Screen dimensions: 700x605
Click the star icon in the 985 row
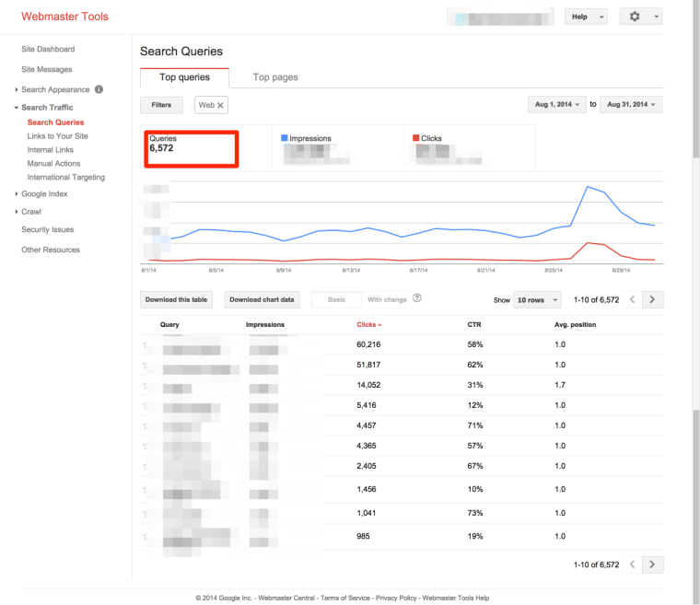coord(145,536)
